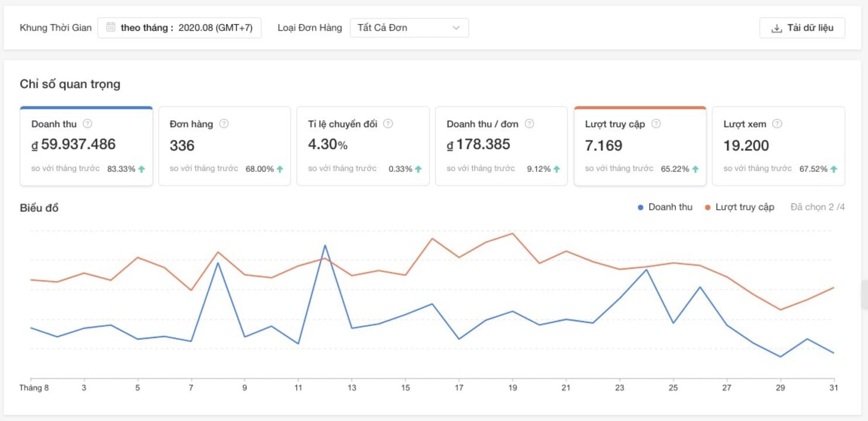Click the green up arrow beside 9.12%

tap(557, 169)
